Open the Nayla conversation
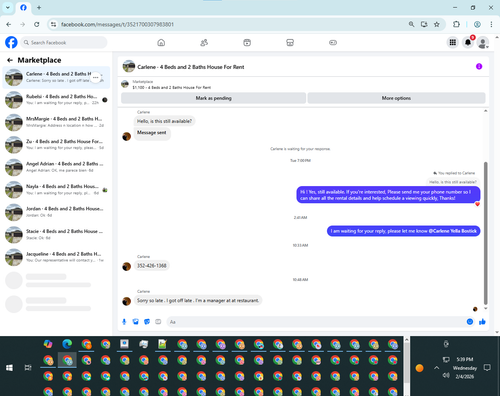 [56, 190]
